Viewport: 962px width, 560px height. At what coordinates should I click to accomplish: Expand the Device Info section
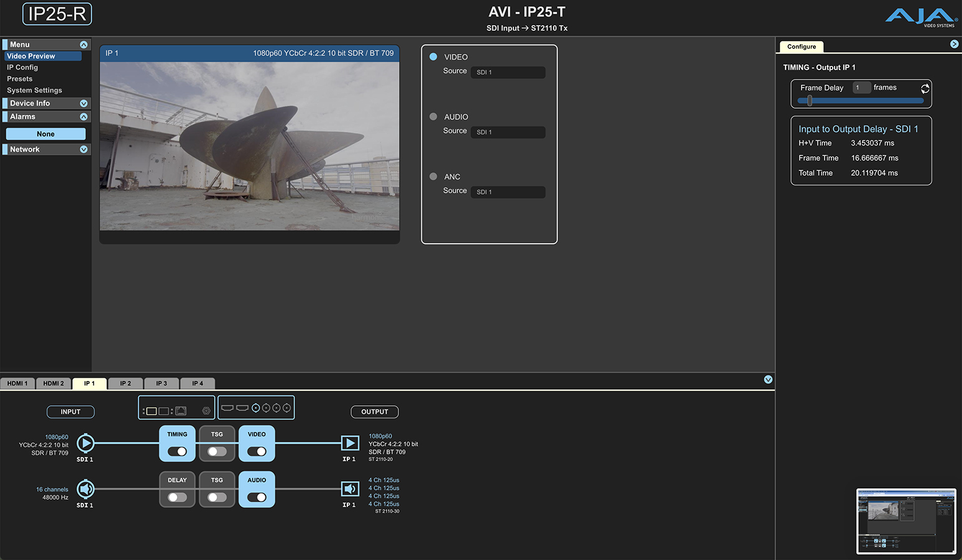pos(84,103)
